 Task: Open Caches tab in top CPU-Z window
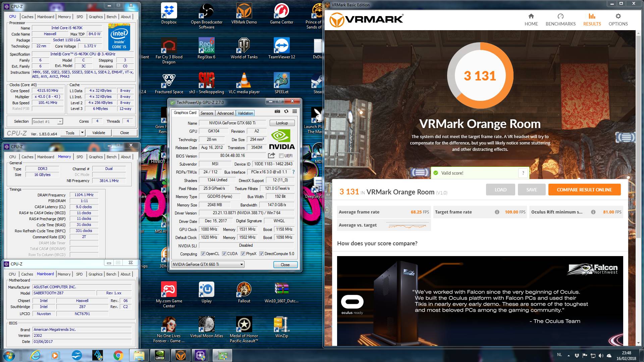point(27,17)
